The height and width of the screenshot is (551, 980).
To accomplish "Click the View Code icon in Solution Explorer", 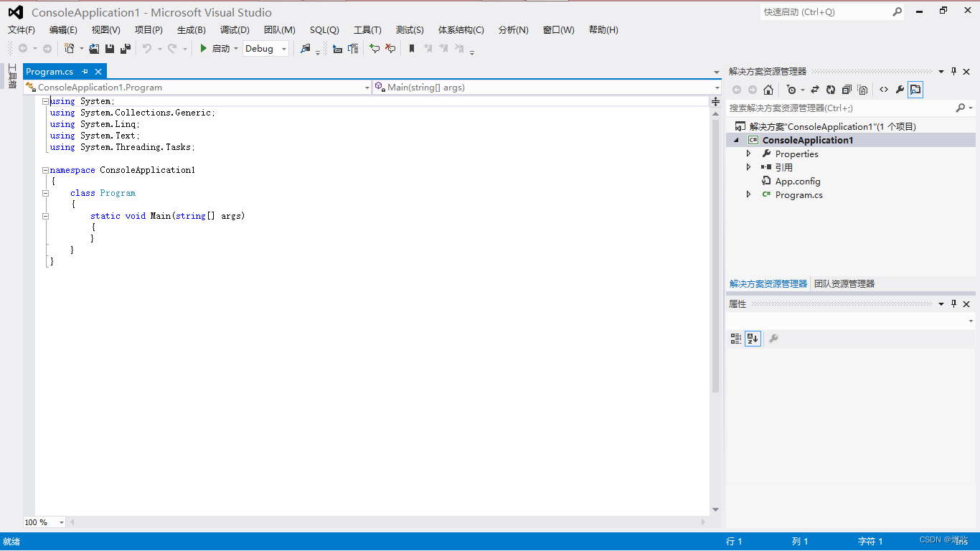I will pos(884,90).
